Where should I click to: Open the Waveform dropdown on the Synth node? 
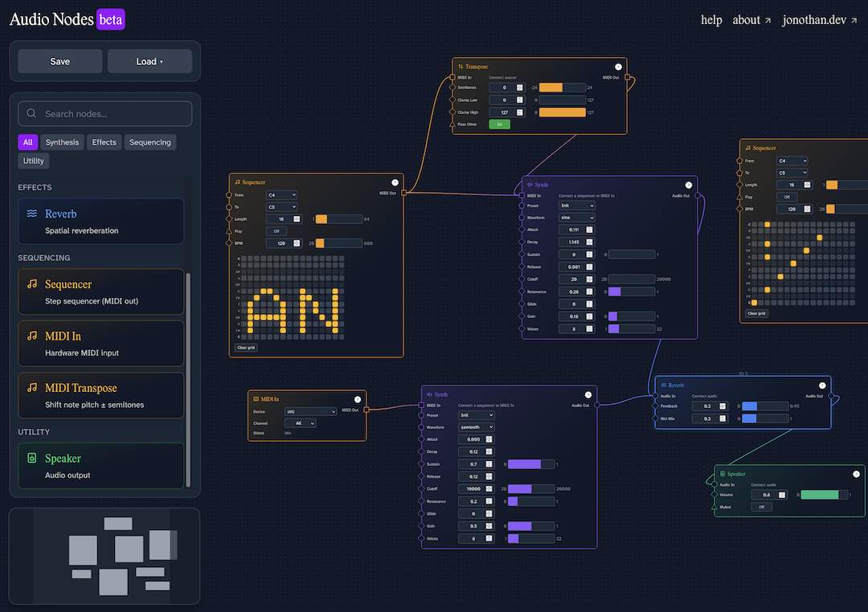pos(576,217)
